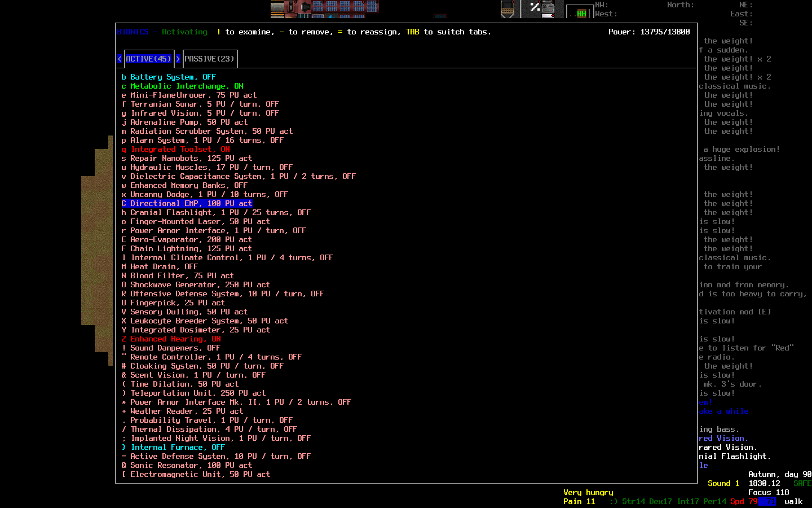The image size is (812, 508).
Task: Activate Sonic Resonator bionic
Action: coord(187,465)
